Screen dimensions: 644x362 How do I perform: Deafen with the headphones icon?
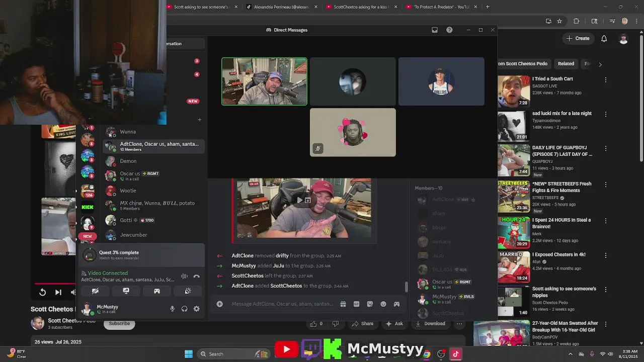tap(184, 309)
